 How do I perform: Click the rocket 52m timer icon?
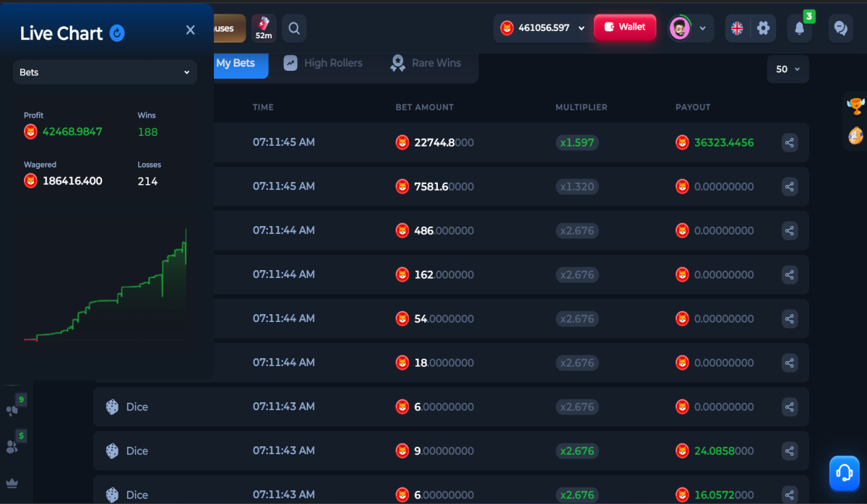[x=264, y=28]
